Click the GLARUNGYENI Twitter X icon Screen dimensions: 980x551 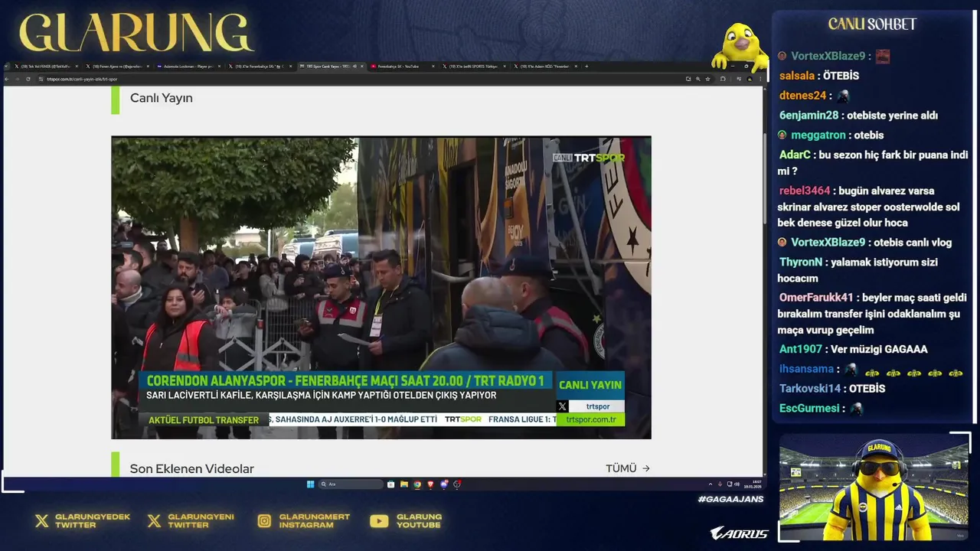[x=154, y=521]
